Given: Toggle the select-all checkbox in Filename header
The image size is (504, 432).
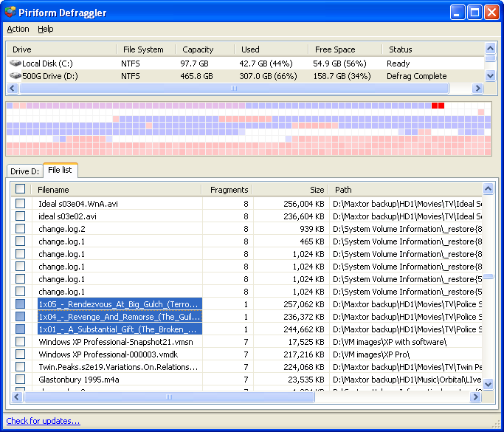Looking at the screenshot, I should pos(21,189).
